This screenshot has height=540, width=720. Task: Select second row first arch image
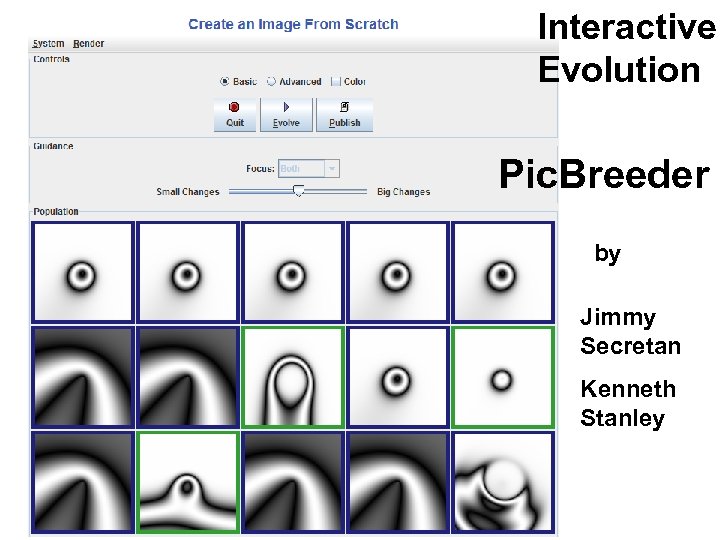click(83, 377)
